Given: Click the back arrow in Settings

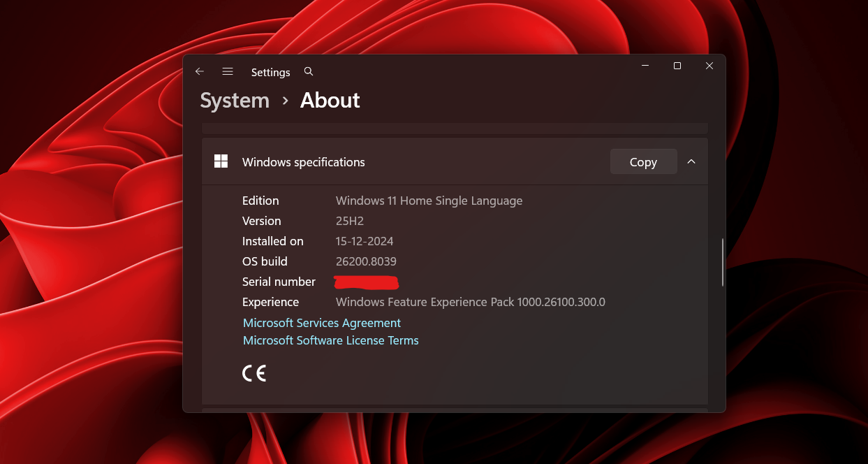Looking at the screenshot, I should tap(200, 71).
